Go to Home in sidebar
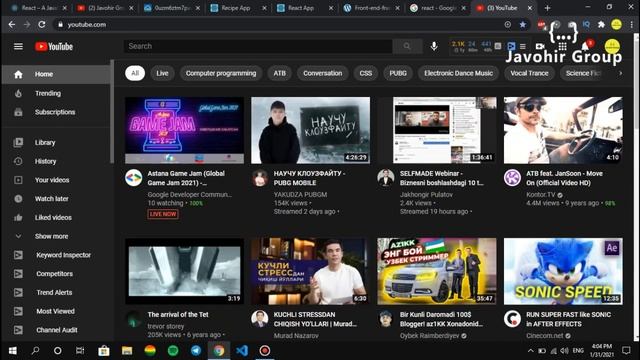This screenshot has height=360, width=640. [56, 74]
